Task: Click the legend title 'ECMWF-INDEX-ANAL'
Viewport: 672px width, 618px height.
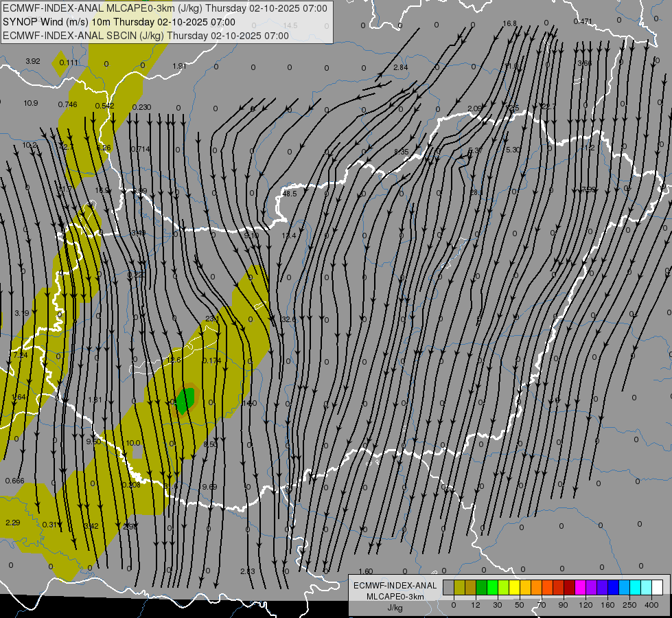Action: [395, 586]
